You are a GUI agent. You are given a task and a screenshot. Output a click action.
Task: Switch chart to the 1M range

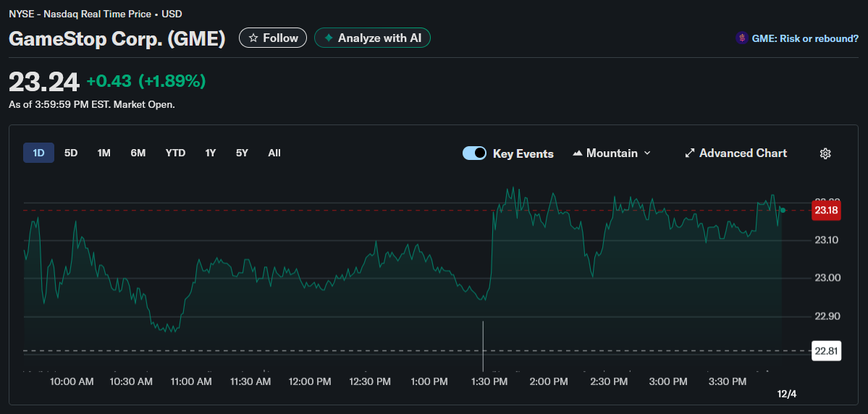click(x=104, y=153)
